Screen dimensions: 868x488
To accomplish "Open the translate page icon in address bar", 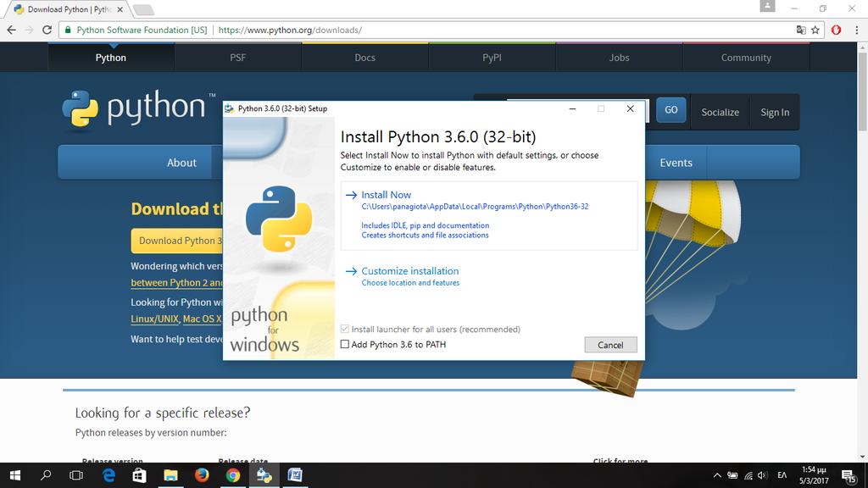I will tap(801, 30).
